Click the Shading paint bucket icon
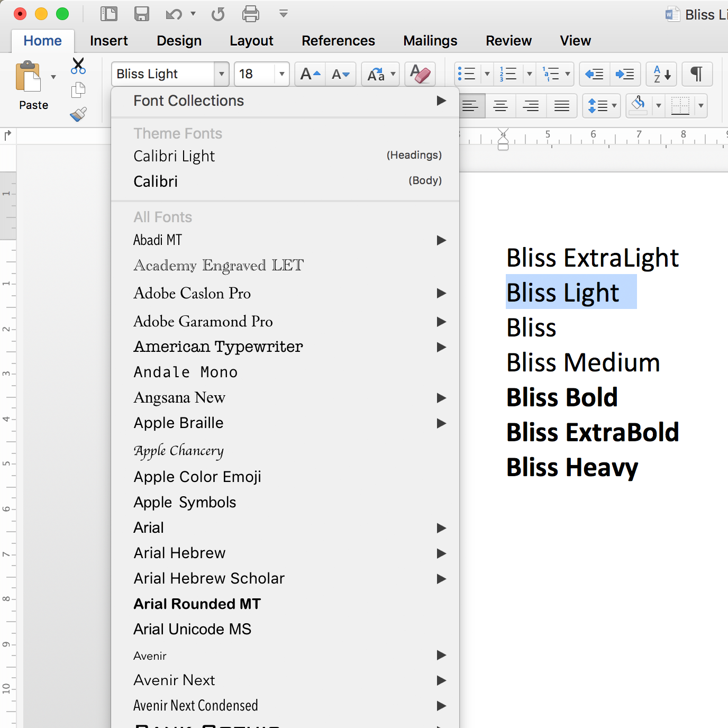Image resolution: width=728 pixels, height=728 pixels. [638, 105]
